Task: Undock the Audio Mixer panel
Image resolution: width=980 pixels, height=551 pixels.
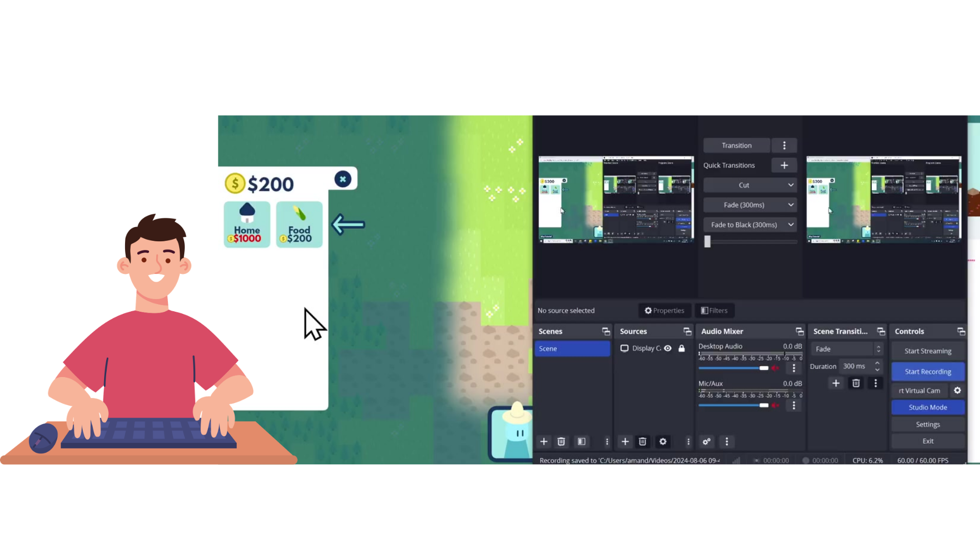Action: click(x=799, y=332)
